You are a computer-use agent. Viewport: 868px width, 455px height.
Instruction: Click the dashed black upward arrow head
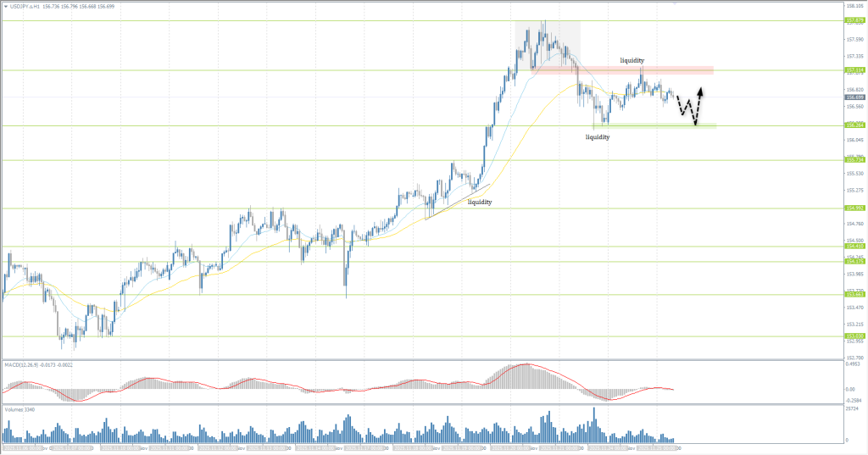[x=701, y=90]
